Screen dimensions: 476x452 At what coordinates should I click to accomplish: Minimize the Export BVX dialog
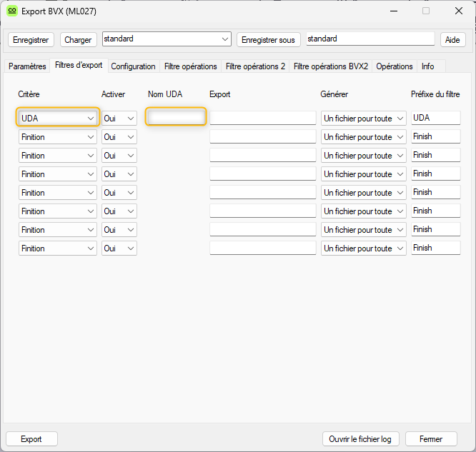394,11
